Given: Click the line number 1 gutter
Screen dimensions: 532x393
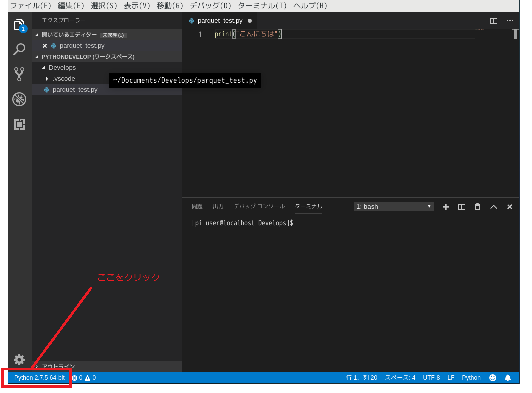Looking at the screenshot, I should (200, 34).
